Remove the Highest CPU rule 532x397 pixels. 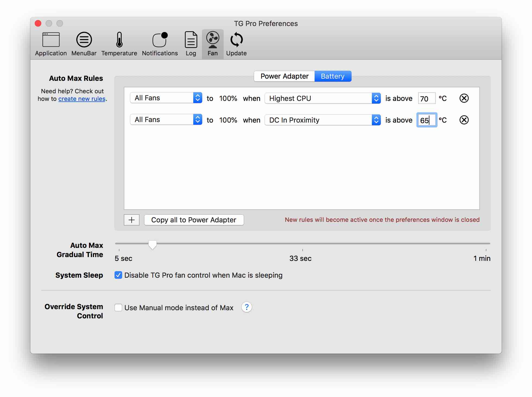[x=464, y=98]
